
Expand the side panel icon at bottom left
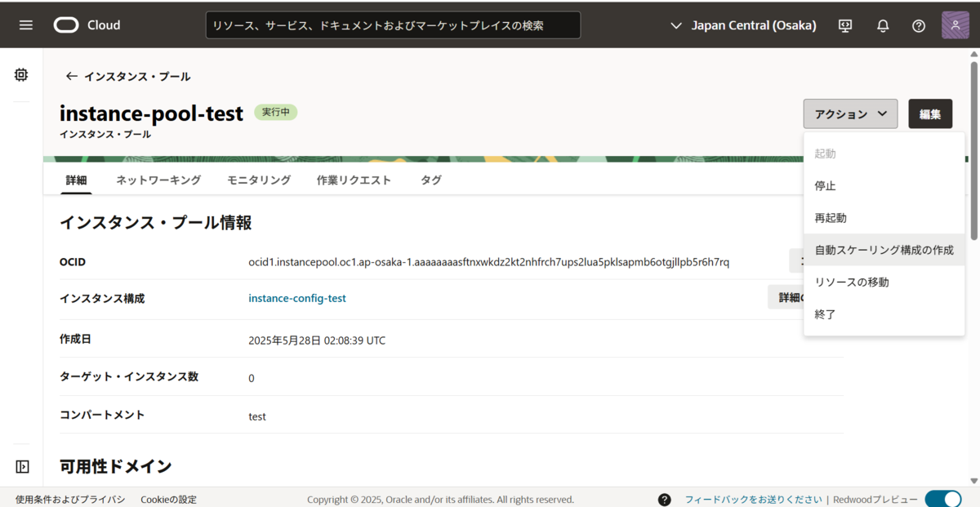[x=22, y=467]
